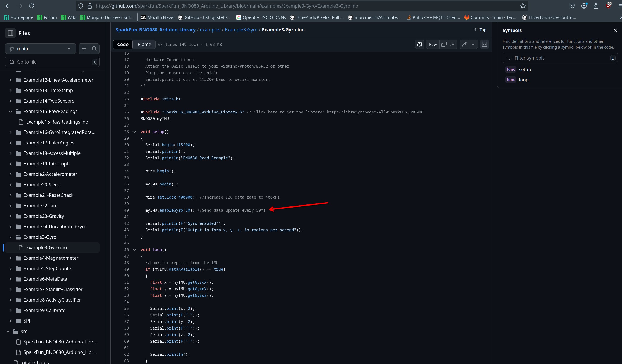Open the SPI folder
Viewport: 622px width, 364px height.
pyautogui.click(x=27, y=321)
